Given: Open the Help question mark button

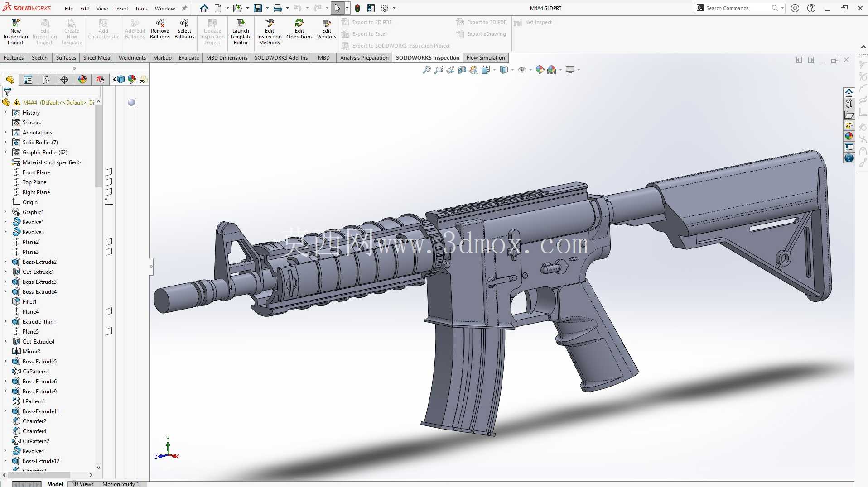Looking at the screenshot, I should pyautogui.click(x=811, y=8).
